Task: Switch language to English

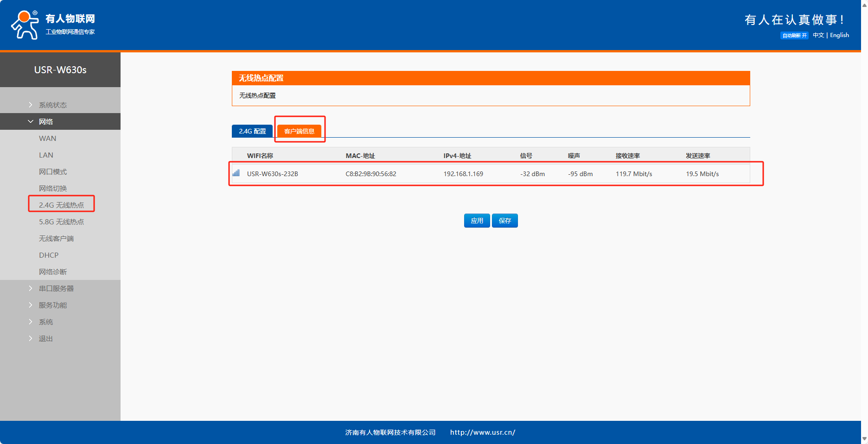Action: click(x=839, y=35)
